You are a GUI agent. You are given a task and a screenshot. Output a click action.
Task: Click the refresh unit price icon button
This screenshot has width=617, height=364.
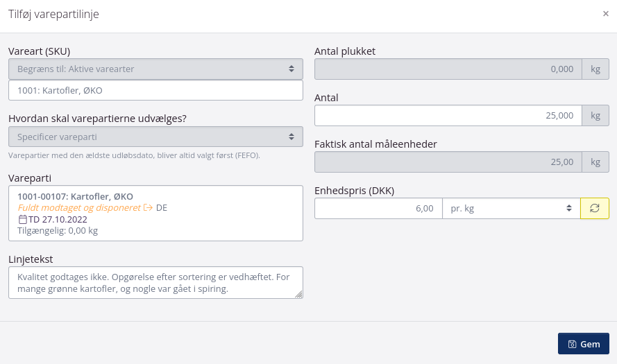(595, 208)
